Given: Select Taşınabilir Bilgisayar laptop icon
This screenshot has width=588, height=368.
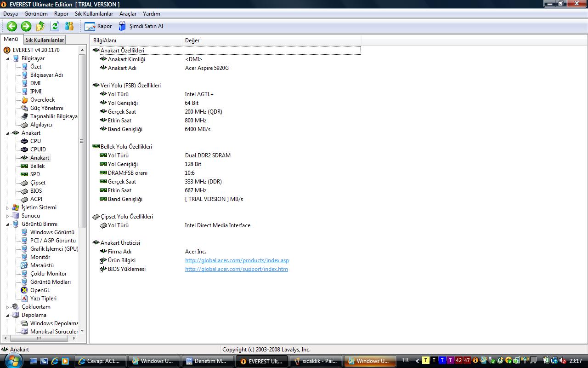Looking at the screenshot, I should tap(24, 116).
